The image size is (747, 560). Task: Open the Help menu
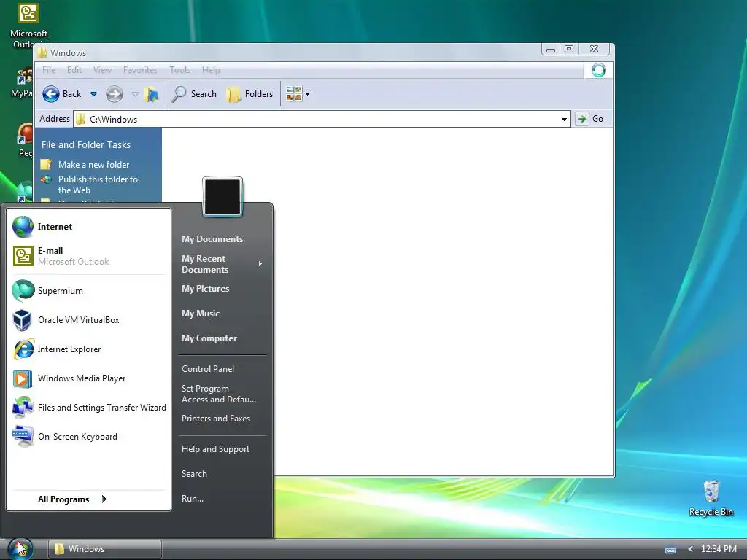(211, 70)
